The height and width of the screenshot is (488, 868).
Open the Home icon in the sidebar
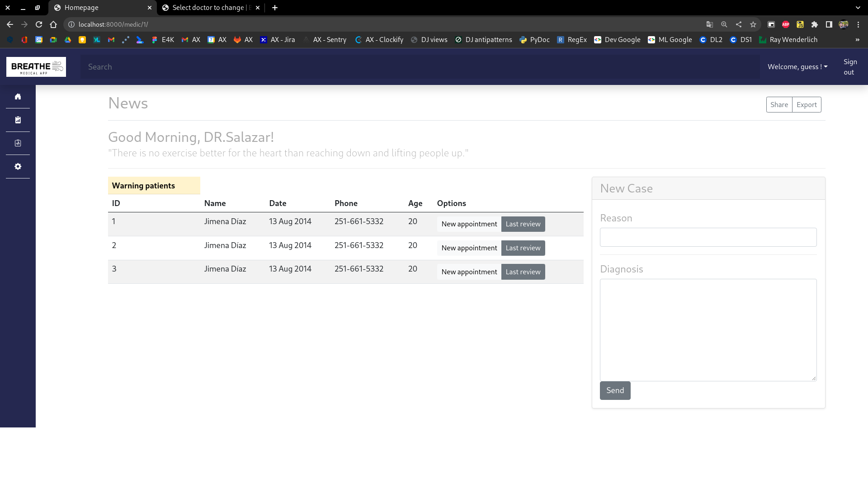[x=18, y=97]
